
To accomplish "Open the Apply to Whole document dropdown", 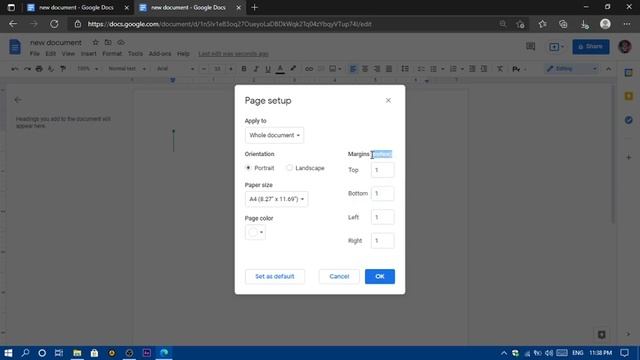I will tap(274, 135).
